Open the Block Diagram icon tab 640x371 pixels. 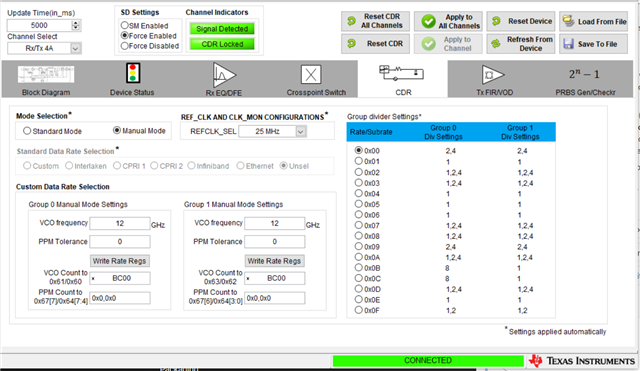(x=46, y=75)
